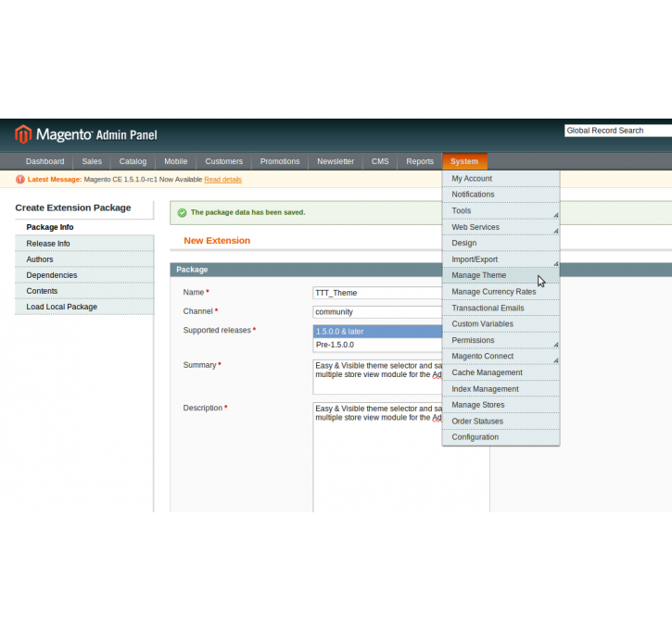
Task: Open the Promotions menu
Action: [x=280, y=161]
